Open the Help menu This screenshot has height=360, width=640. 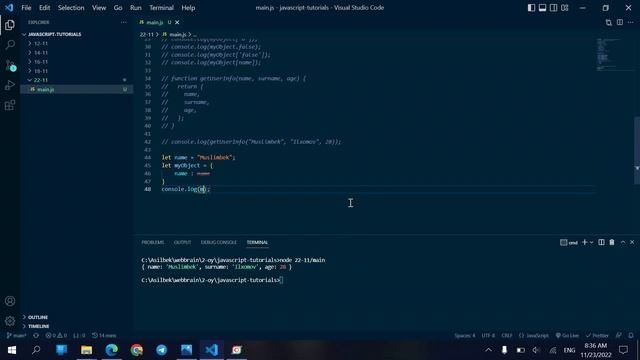[188, 8]
